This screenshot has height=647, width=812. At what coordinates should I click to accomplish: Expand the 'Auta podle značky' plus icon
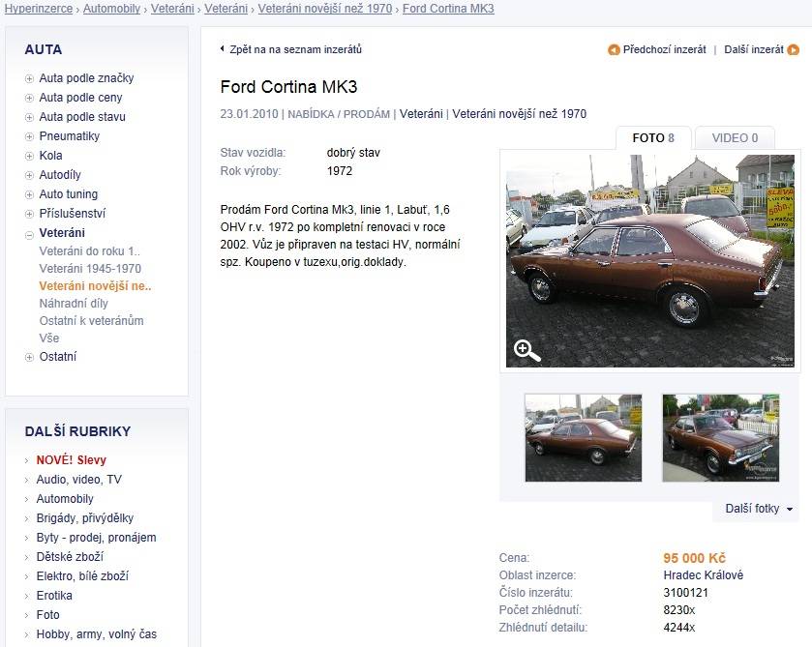(x=29, y=78)
